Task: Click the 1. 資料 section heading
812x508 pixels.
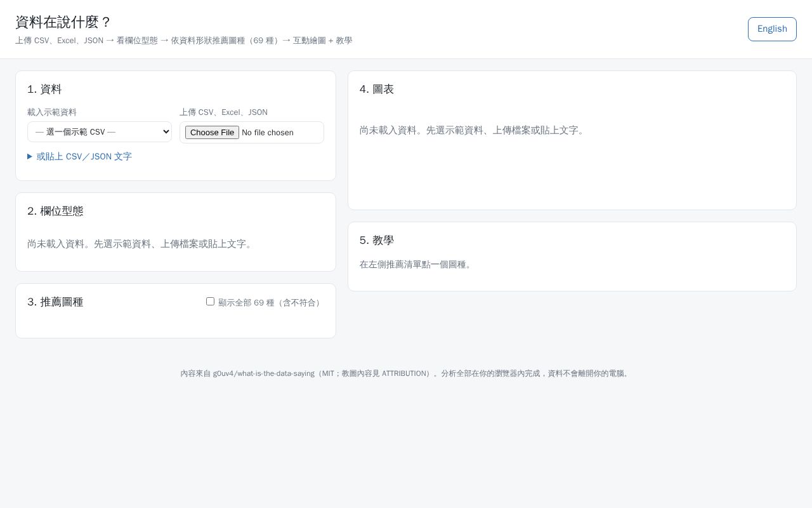Action: click(x=44, y=90)
